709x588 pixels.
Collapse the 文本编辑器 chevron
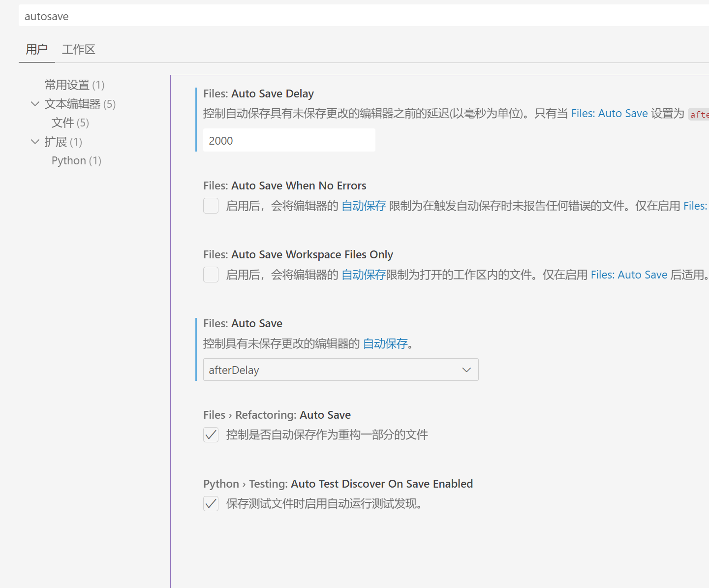click(x=35, y=104)
